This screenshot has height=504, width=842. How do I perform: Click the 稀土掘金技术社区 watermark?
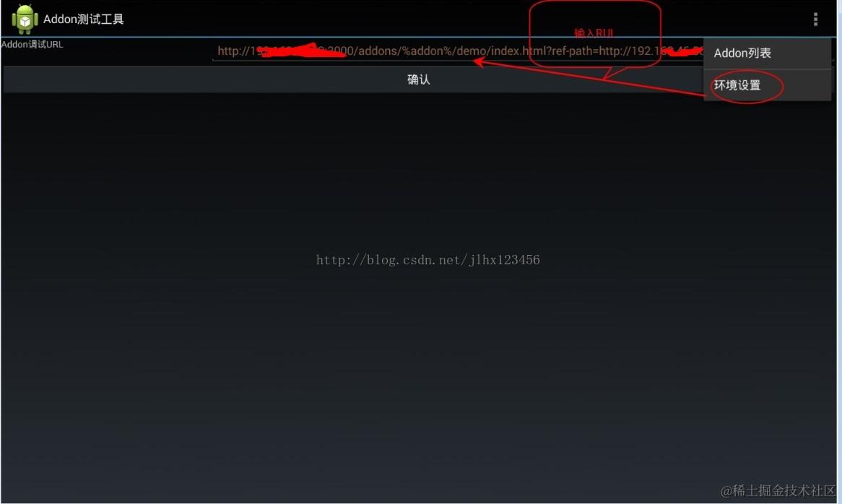(x=778, y=490)
